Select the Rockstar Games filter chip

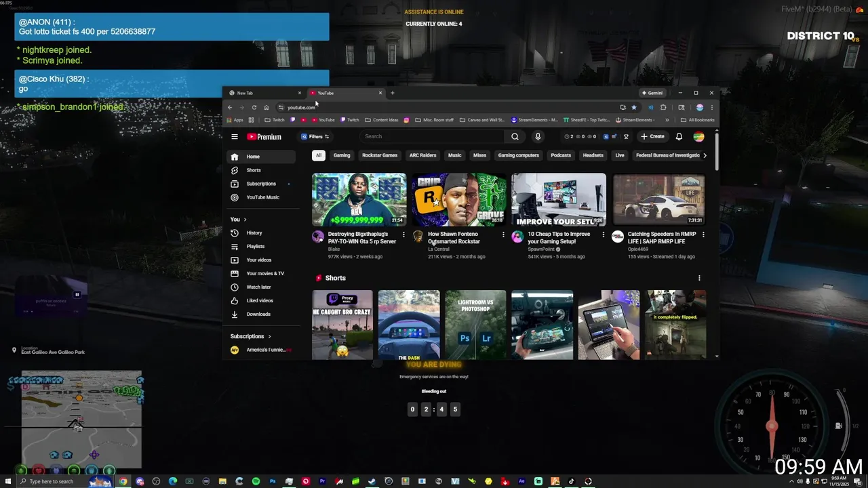tap(380, 155)
